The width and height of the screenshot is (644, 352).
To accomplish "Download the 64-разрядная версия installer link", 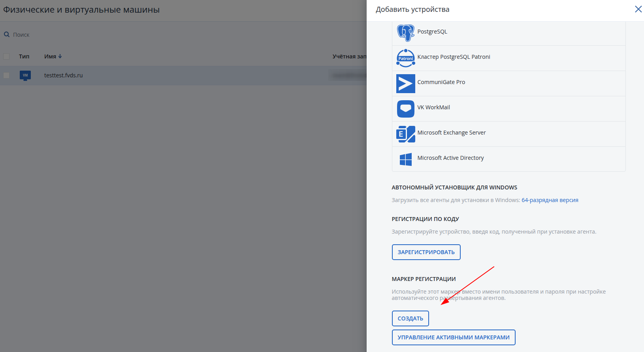I will (550, 200).
